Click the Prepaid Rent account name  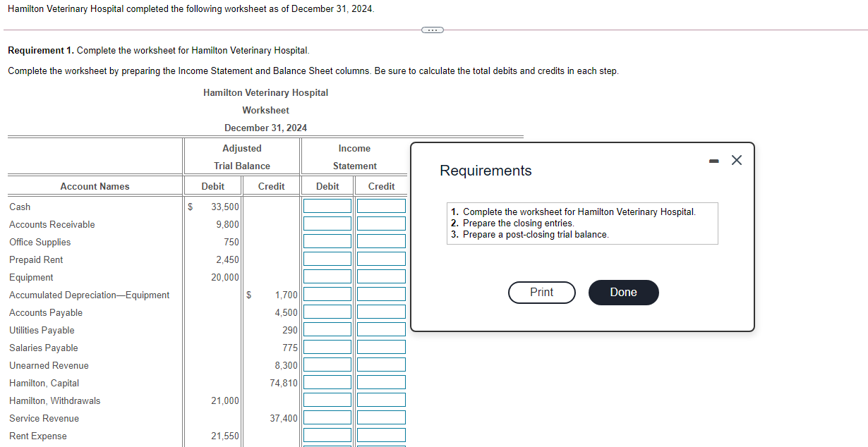tap(36, 259)
